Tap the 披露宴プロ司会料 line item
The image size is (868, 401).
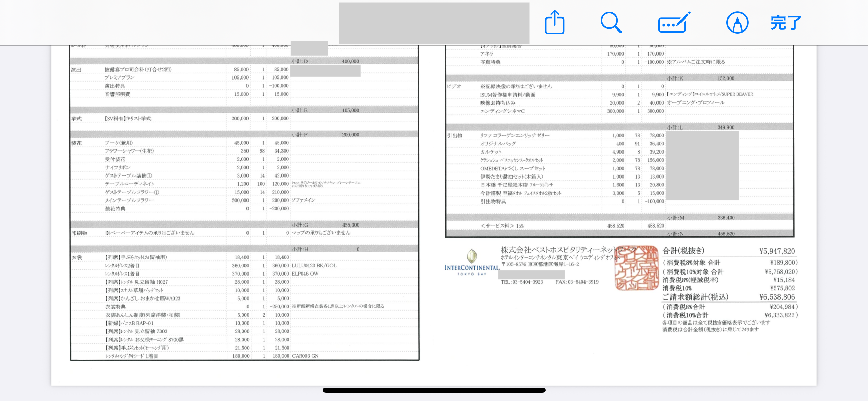[138, 69]
